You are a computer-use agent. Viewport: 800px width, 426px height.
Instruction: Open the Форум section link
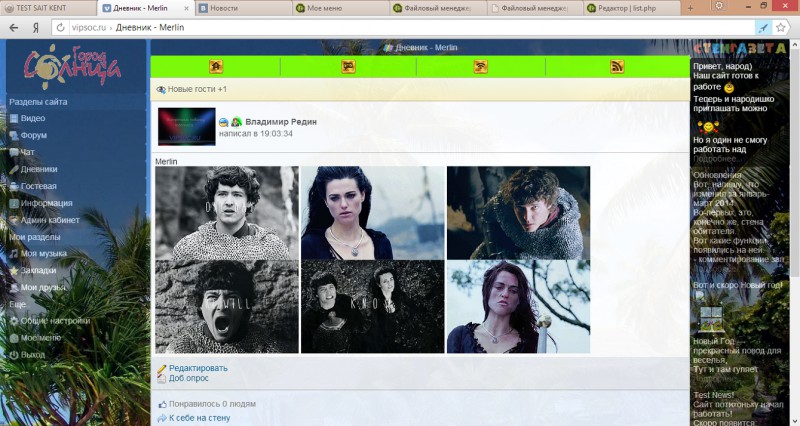tap(34, 135)
